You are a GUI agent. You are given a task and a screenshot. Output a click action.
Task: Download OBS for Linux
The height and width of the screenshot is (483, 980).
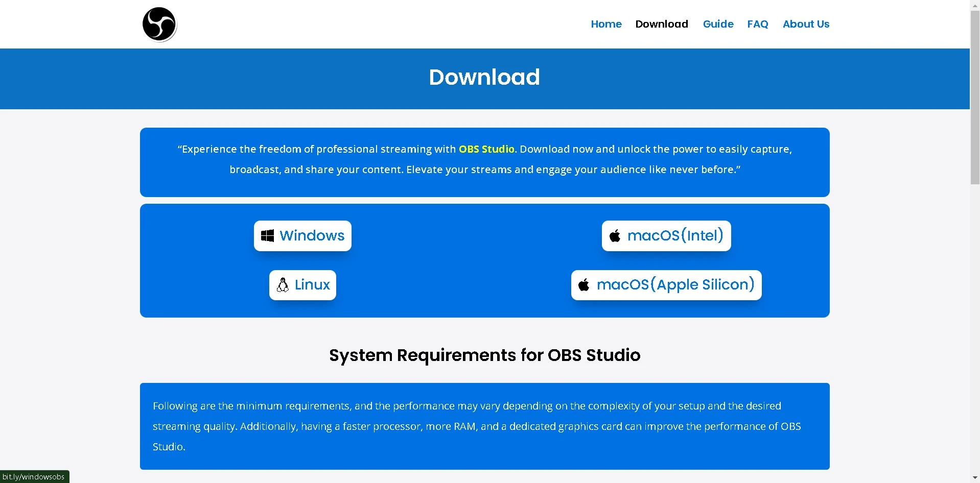point(302,285)
